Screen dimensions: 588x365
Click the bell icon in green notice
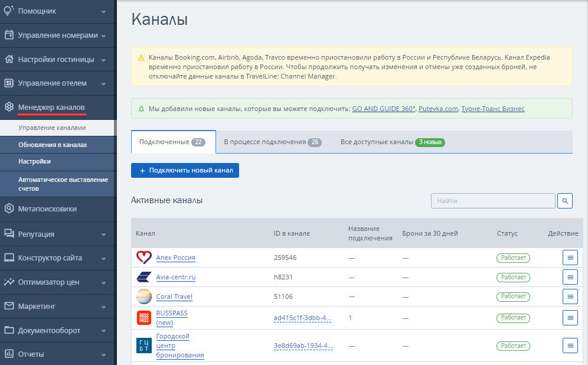[x=141, y=109]
